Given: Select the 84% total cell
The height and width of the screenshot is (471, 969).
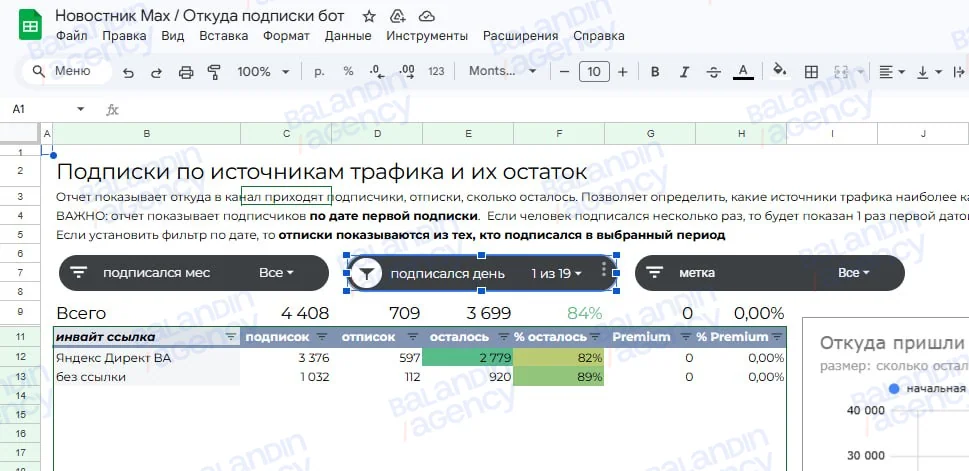Looking at the screenshot, I should [559, 313].
